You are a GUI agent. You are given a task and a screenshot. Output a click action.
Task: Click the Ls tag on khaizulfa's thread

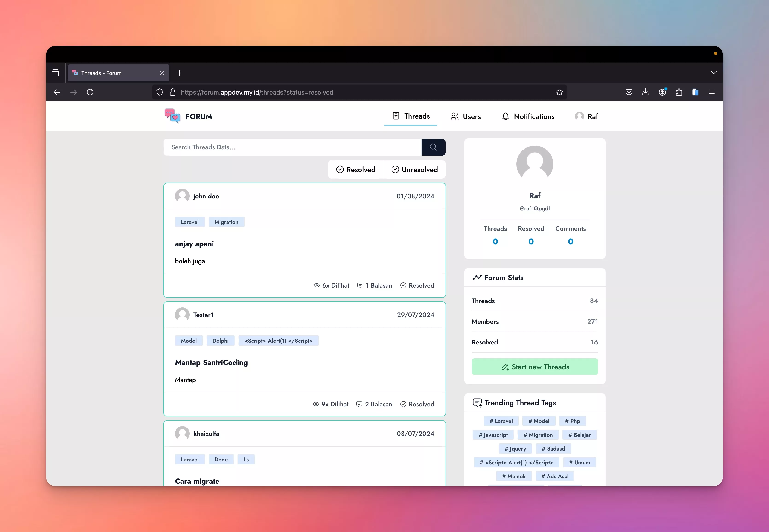click(246, 459)
